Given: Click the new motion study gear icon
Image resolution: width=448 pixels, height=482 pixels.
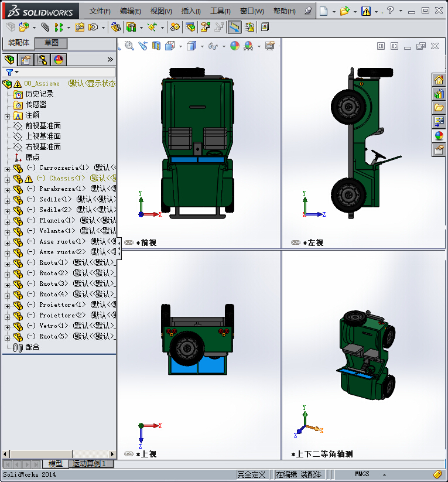Looking at the screenshot, I should point(175,27).
